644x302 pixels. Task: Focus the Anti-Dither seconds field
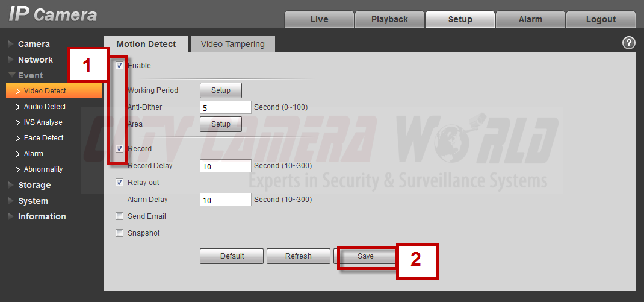[226, 107]
